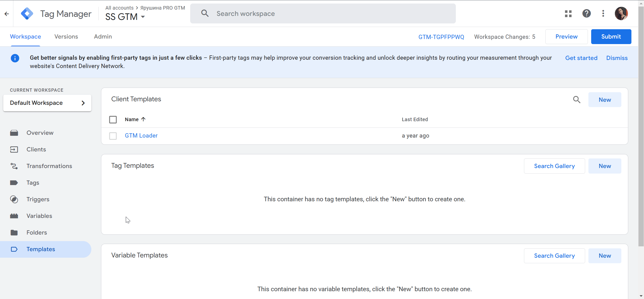Toggle the select-all checkbox in Client Templates
644x299 pixels.
click(113, 119)
